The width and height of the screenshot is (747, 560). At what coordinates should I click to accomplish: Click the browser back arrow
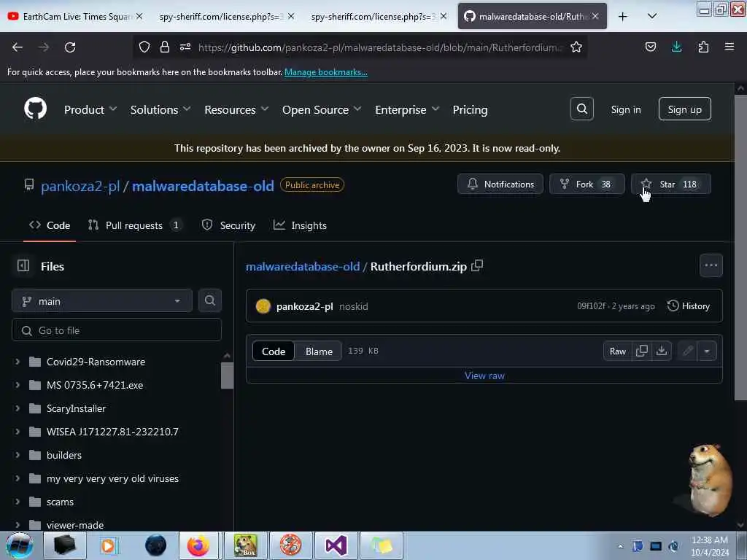(18, 47)
